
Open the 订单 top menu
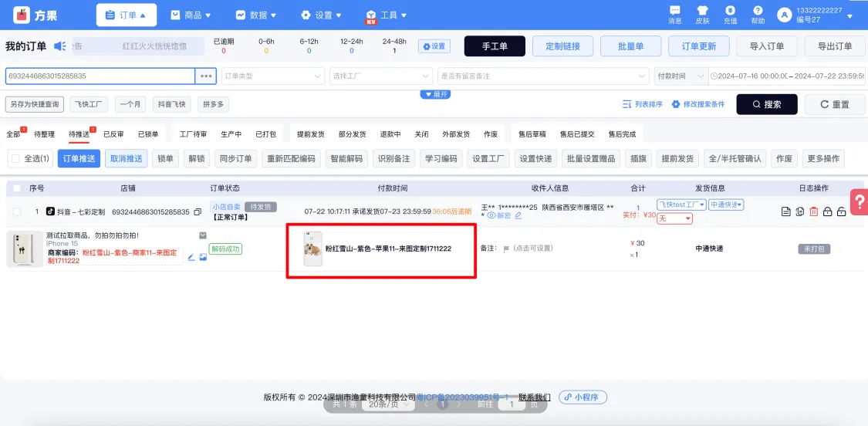(127, 15)
